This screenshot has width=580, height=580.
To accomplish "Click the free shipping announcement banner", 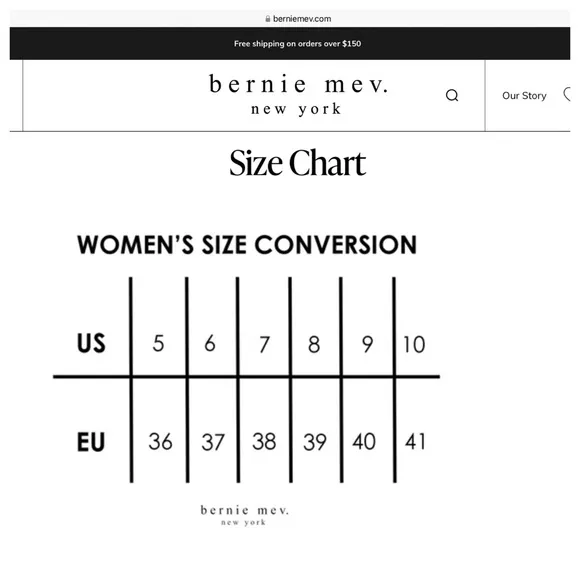I will pos(290,43).
